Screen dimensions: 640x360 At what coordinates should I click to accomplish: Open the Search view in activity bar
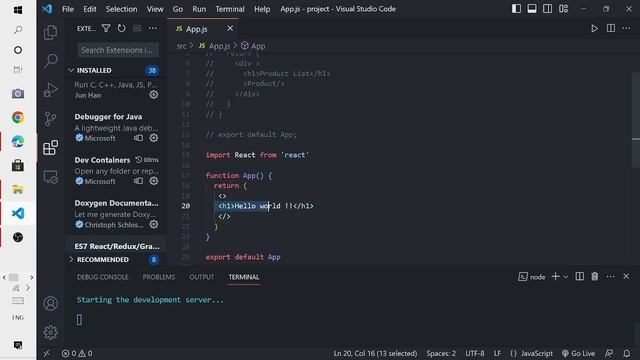(51, 61)
